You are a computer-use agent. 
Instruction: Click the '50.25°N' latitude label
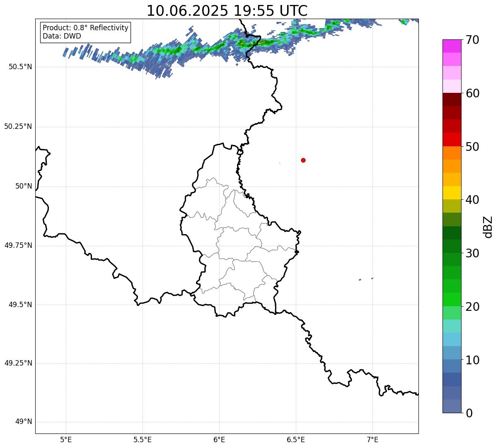click(x=18, y=126)
